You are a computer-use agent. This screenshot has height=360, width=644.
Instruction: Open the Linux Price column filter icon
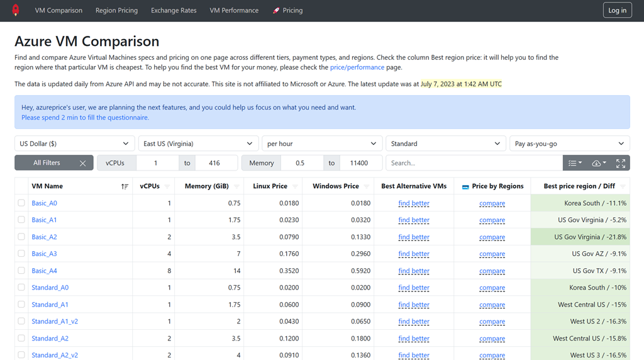coord(294,186)
